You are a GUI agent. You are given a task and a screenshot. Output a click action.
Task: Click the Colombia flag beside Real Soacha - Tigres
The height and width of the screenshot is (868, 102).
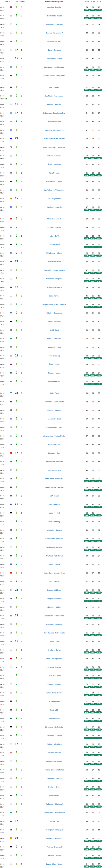pos(11,15)
